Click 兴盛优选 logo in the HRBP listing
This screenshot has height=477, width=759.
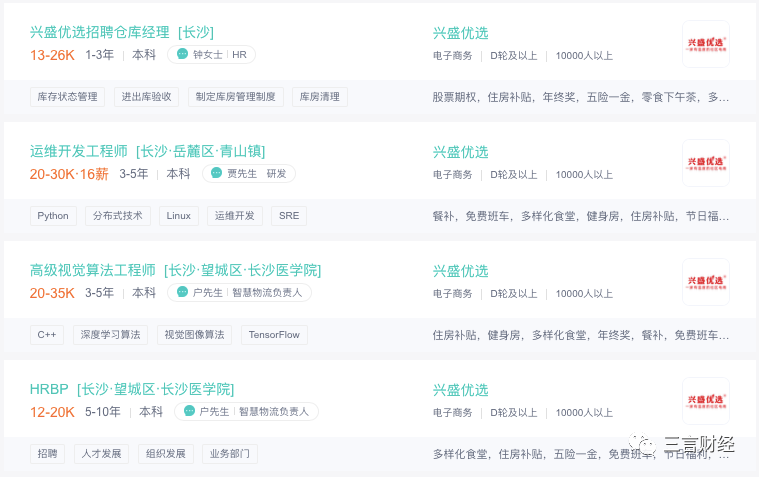coord(706,401)
